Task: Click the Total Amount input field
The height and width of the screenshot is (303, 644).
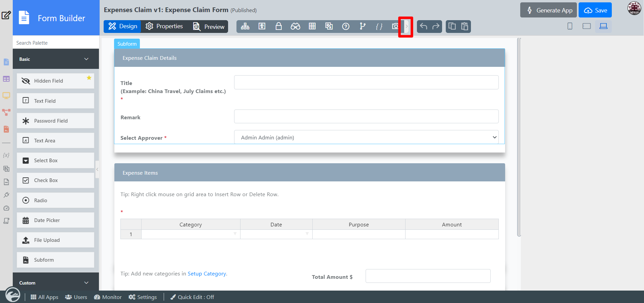Action: click(x=428, y=276)
